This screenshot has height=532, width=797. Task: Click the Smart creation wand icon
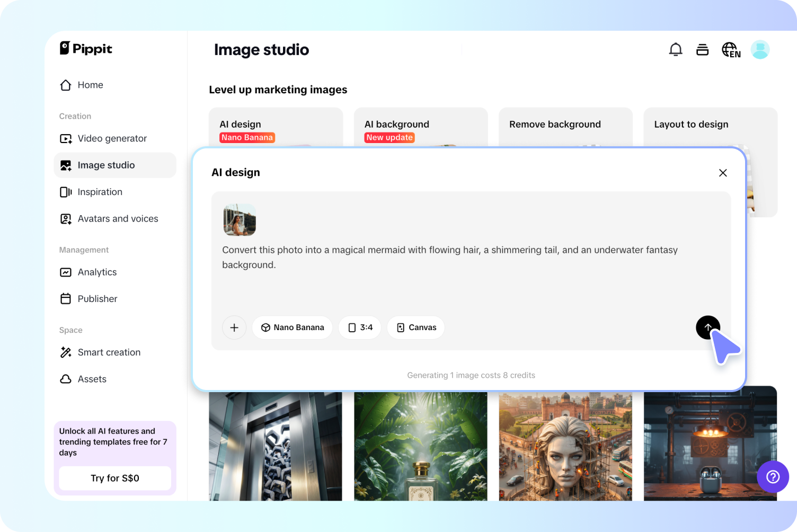66,352
